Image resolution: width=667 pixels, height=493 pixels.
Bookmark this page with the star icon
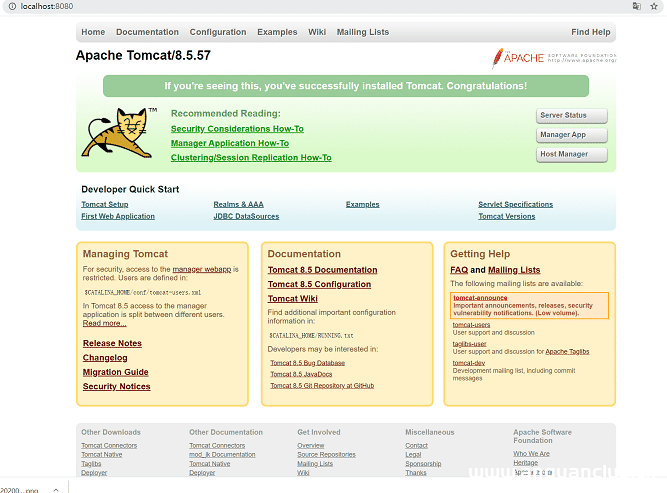tap(654, 6)
